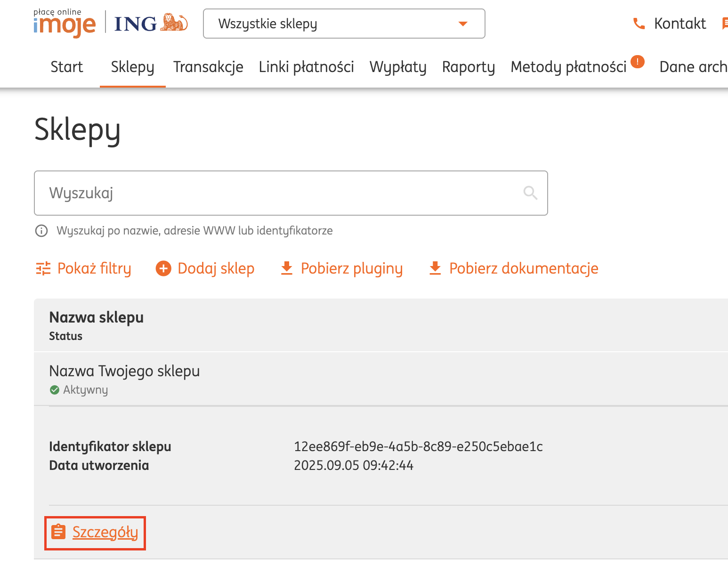Viewport: 728px width, 566px height.
Task: Click the phone icon next to Kontakt
Action: pyautogui.click(x=639, y=23)
